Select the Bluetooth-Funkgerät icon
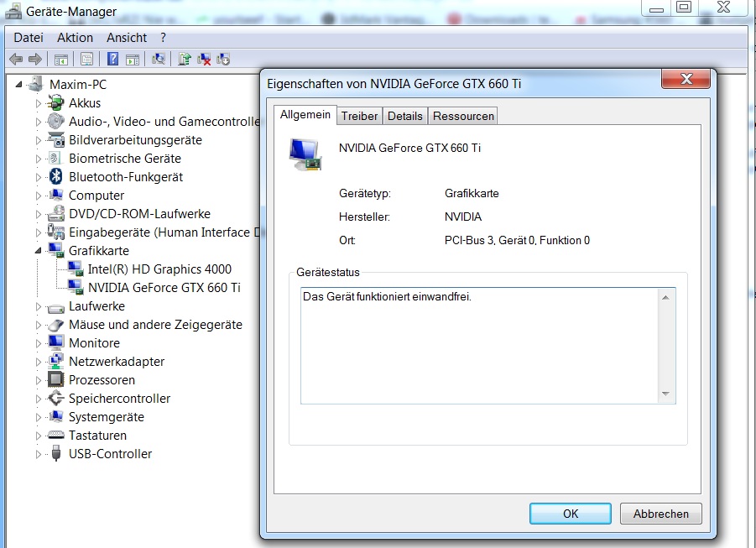 coord(56,176)
